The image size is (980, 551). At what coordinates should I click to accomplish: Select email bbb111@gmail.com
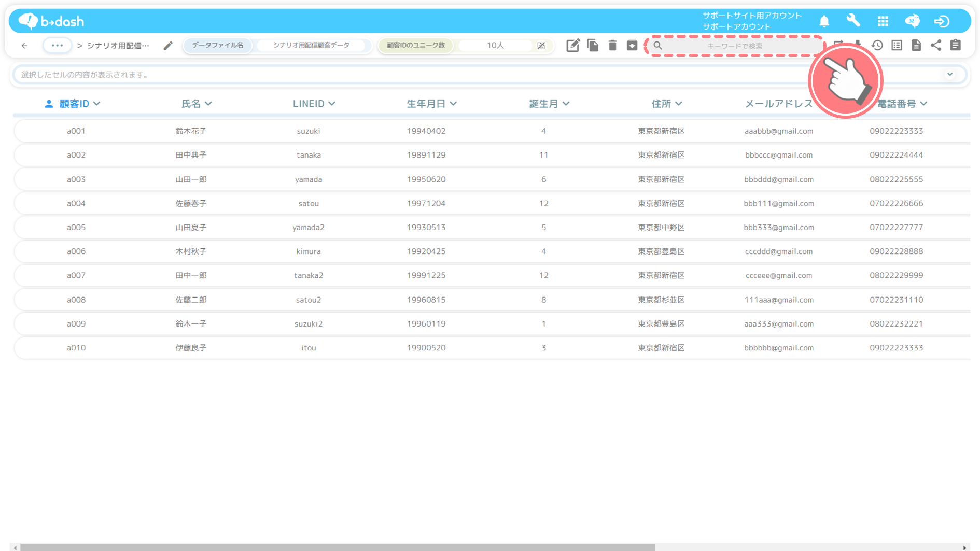click(x=779, y=204)
